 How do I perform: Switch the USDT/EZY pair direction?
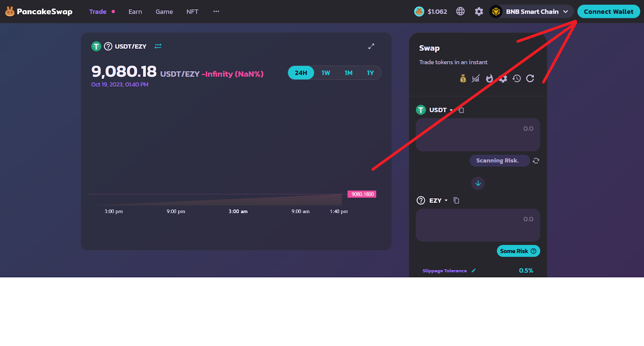click(158, 46)
